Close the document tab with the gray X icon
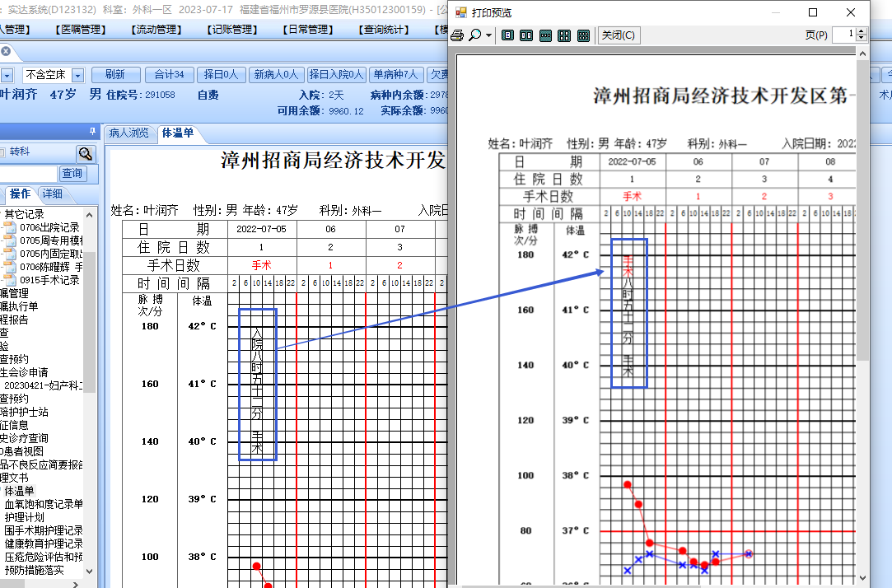Viewport: 892px width, 588px height. click(6, 51)
